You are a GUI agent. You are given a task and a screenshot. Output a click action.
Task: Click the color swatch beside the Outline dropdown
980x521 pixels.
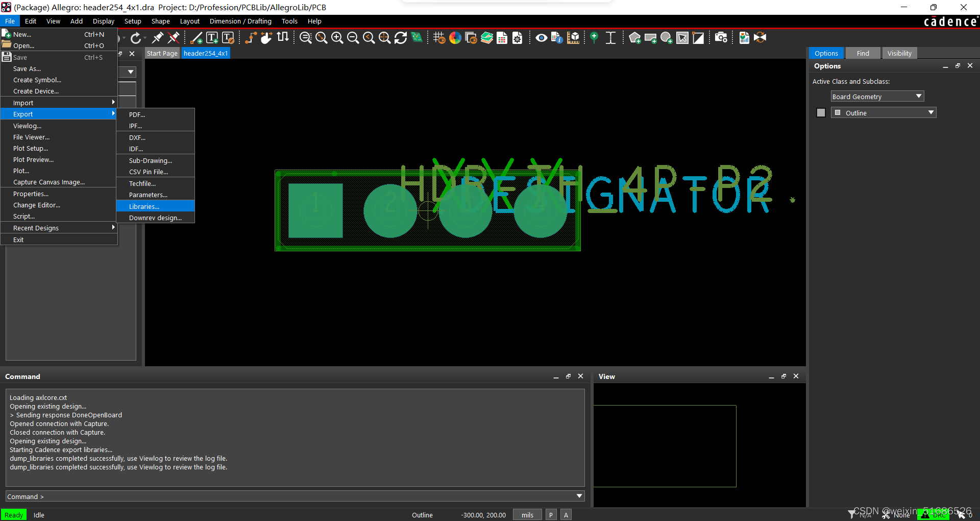[820, 112]
